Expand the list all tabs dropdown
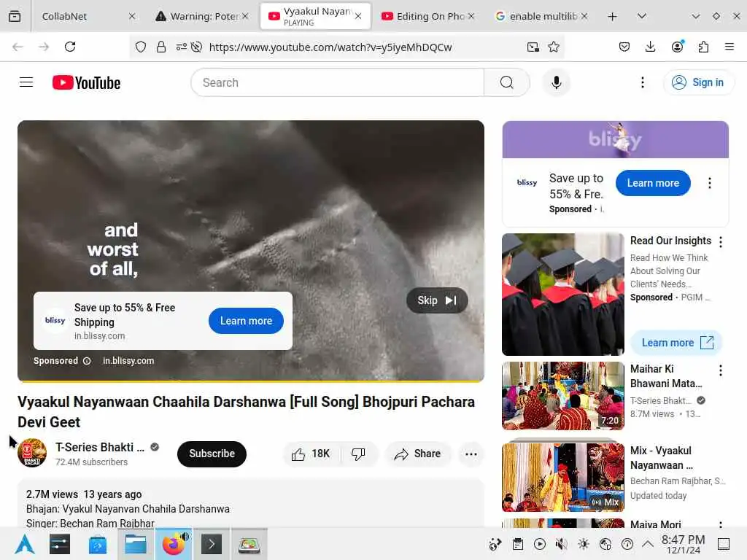The height and width of the screenshot is (560, 747). (642, 16)
